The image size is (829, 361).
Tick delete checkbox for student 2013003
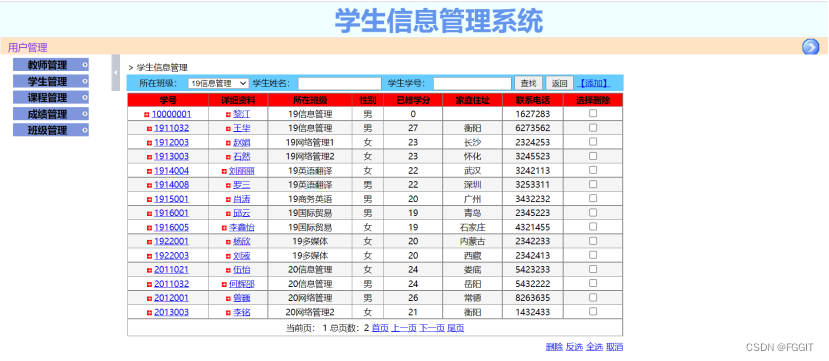[x=593, y=311]
